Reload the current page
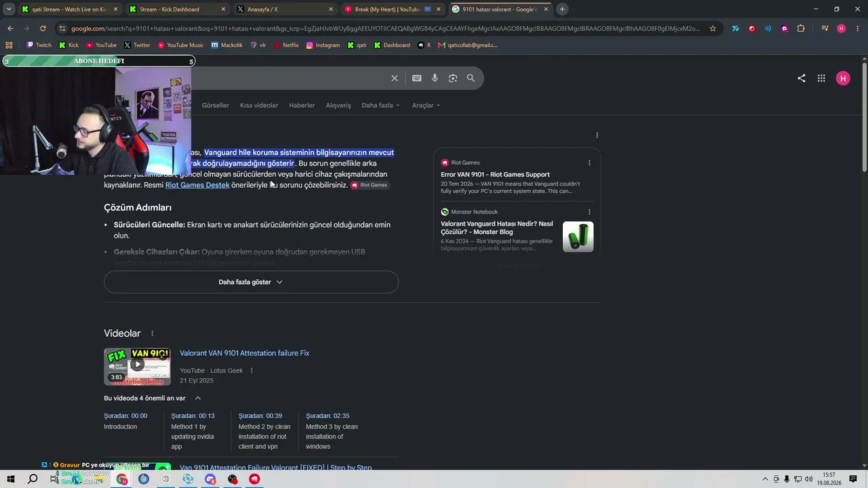The width and height of the screenshot is (868, 488). click(x=43, y=28)
